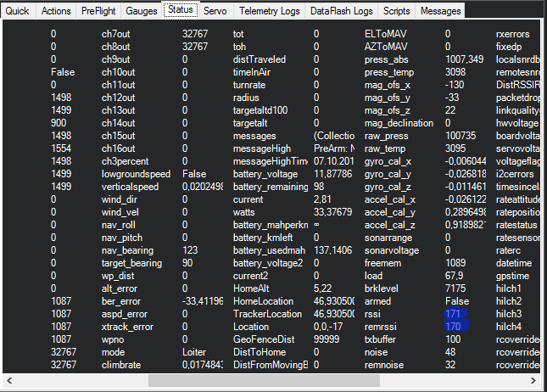This screenshot has height=392, width=547.
Task: Click the mode value Loiter
Action: click(194, 351)
